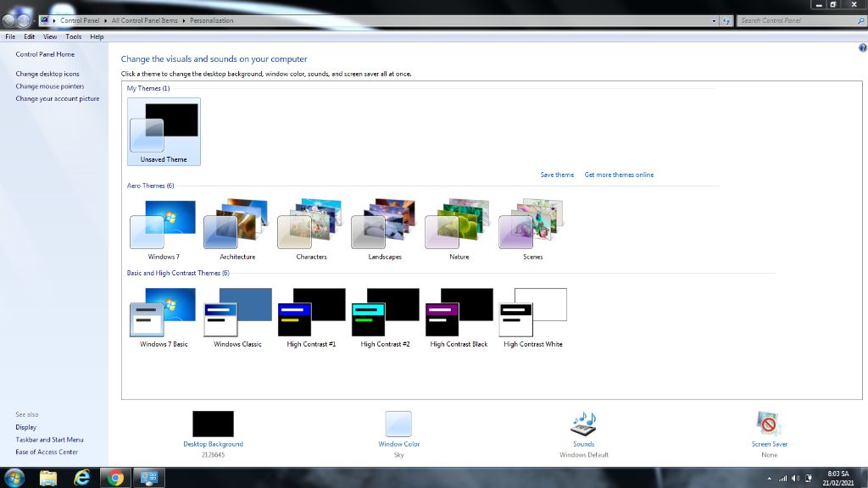Screen dimensions: 868x488
Task: Open the network signal tray icon
Action: coord(782,479)
